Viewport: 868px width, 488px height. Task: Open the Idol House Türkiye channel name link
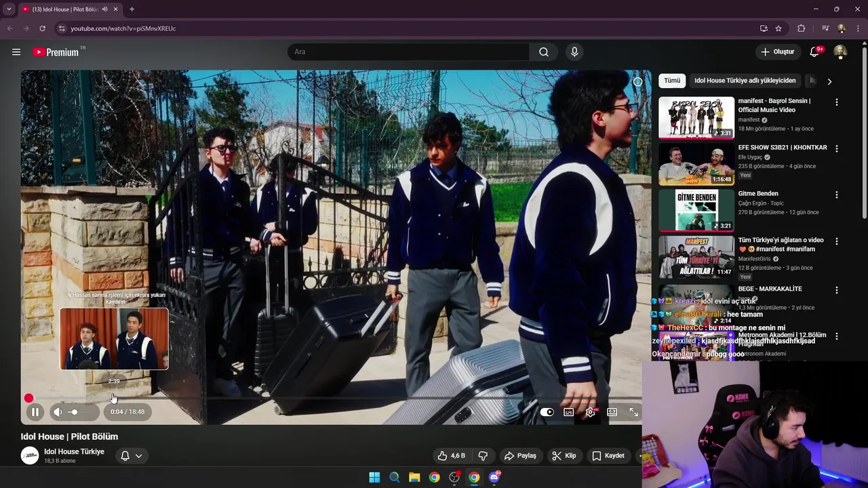click(74, 451)
